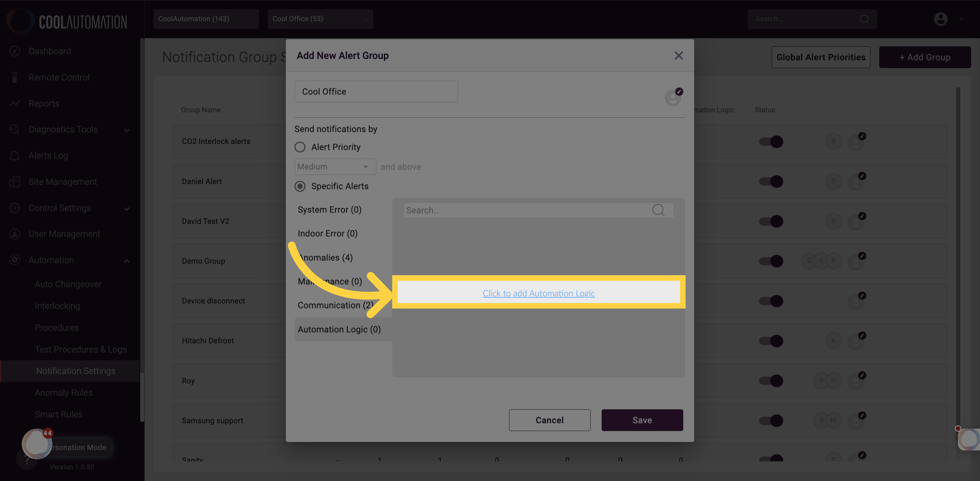
Task: Click the Site Management building icon
Action: point(14,182)
